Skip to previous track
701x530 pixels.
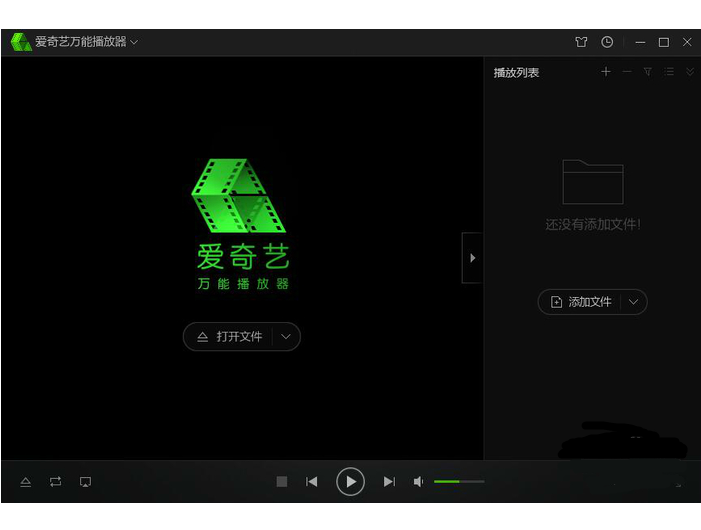coord(312,482)
